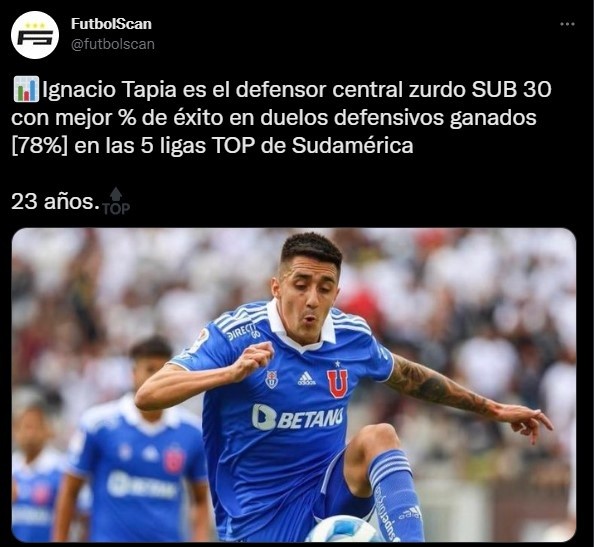Screen dimensions: 594x547
Task: Click the FutbolScan display name
Action: click(111, 24)
